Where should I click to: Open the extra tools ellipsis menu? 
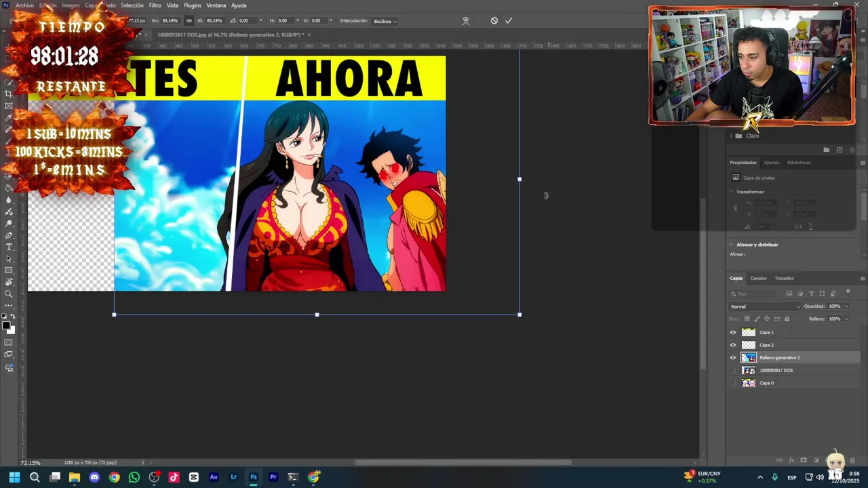click(9, 305)
